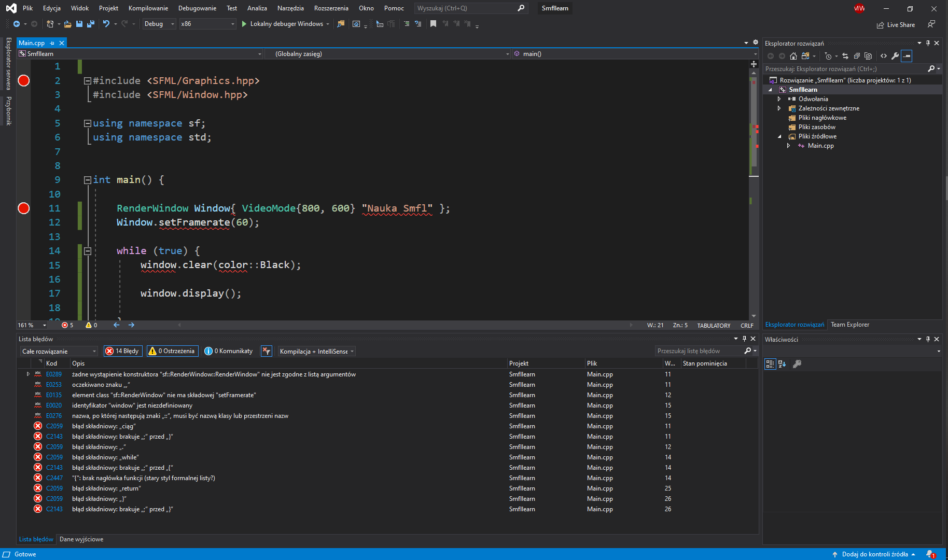The height and width of the screenshot is (560, 948).
Task: Toggle pin on Lista błędów panel
Action: click(744, 339)
